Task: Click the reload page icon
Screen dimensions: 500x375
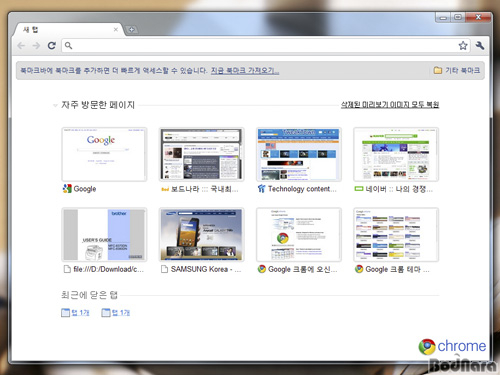Action: click(52, 45)
